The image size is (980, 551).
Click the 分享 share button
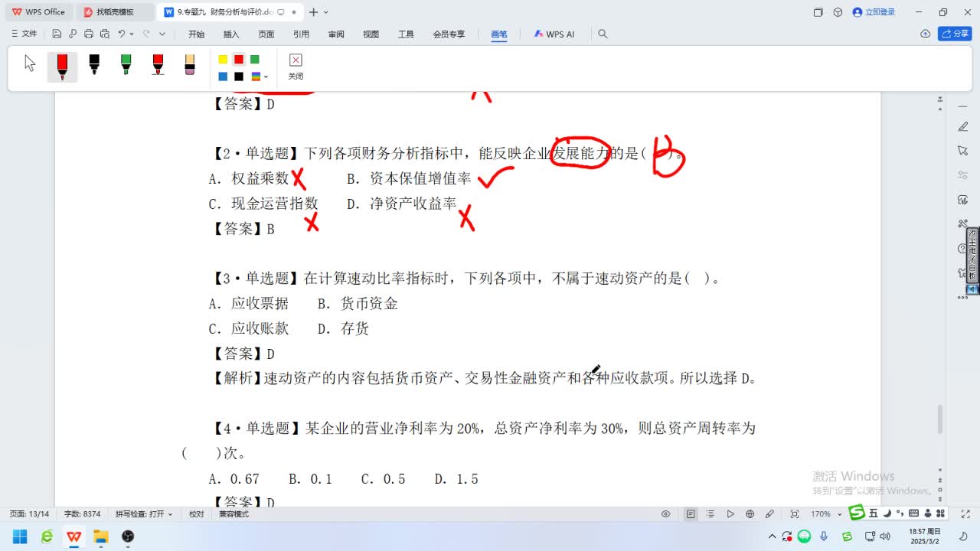[955, 34]
